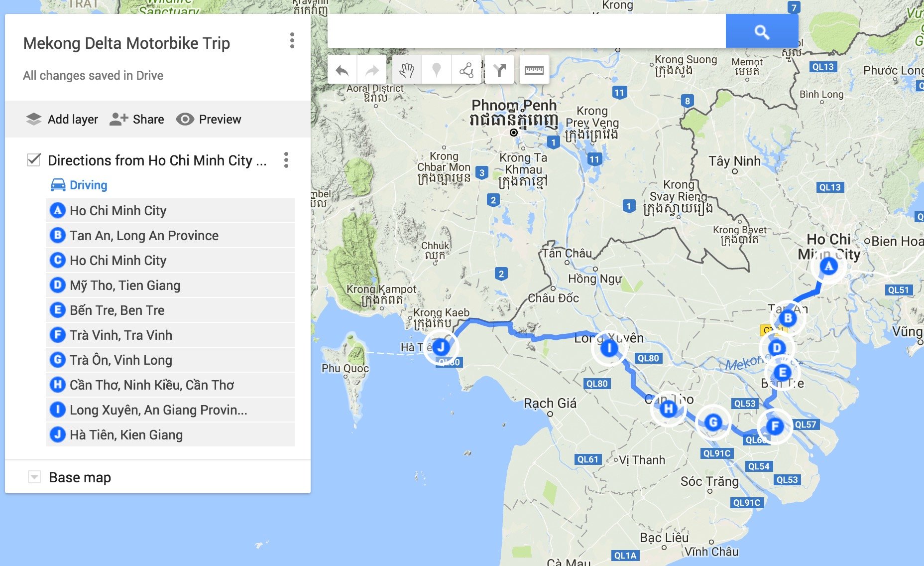This screenshot has width=924, height=566.
Task: Click the Bạc Liêu label on map
Action: 664,538
